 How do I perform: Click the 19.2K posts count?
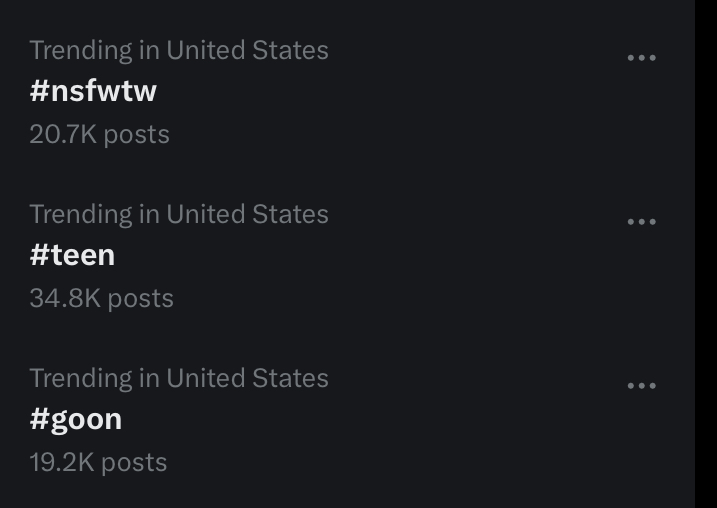tap(98, 462)
